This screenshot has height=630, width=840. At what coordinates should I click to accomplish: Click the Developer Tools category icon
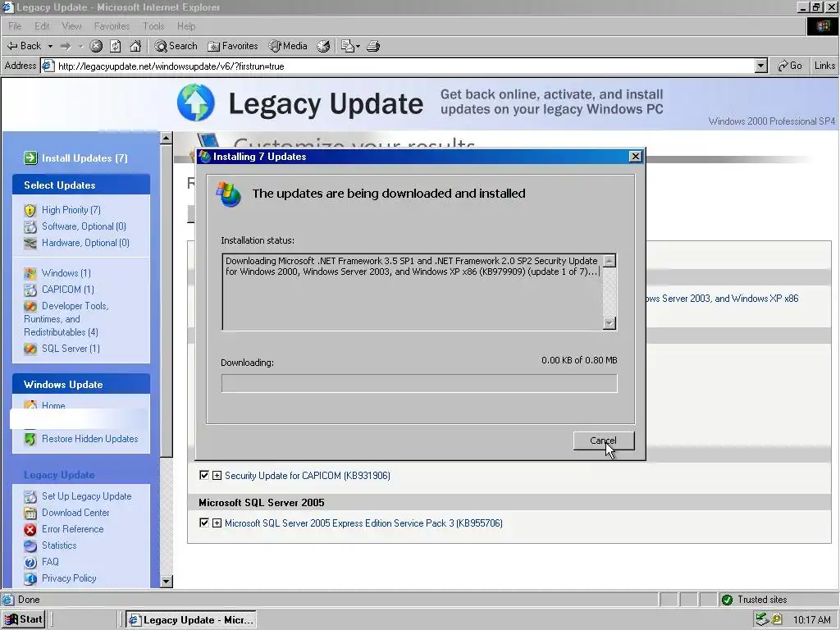(x=30, y=306)
